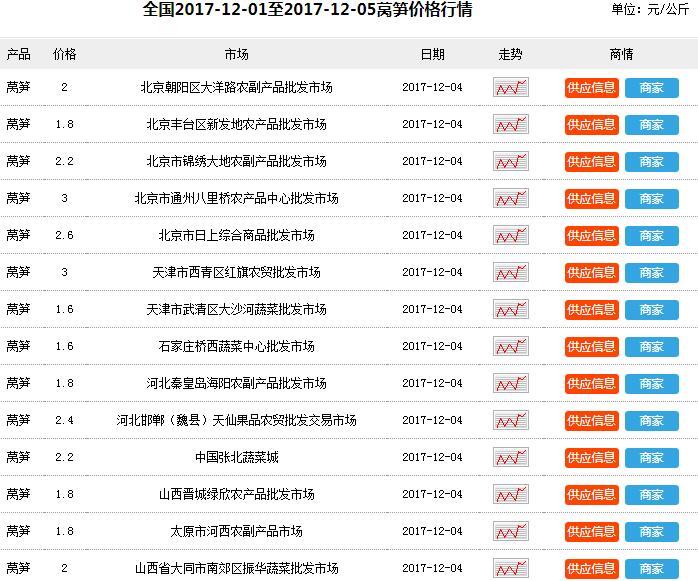The height and width of the screenshot is (581, 698).
Task: Open trend chart for 北京丰台区新发地 market
Action: pyautogui.click(x=511, y=125)
